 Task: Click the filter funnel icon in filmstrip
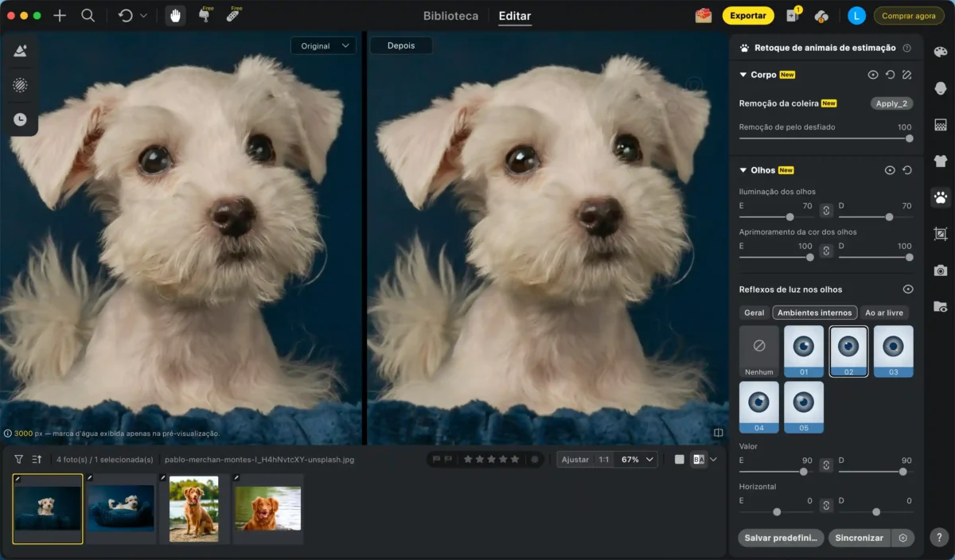(x=19, y=459)
